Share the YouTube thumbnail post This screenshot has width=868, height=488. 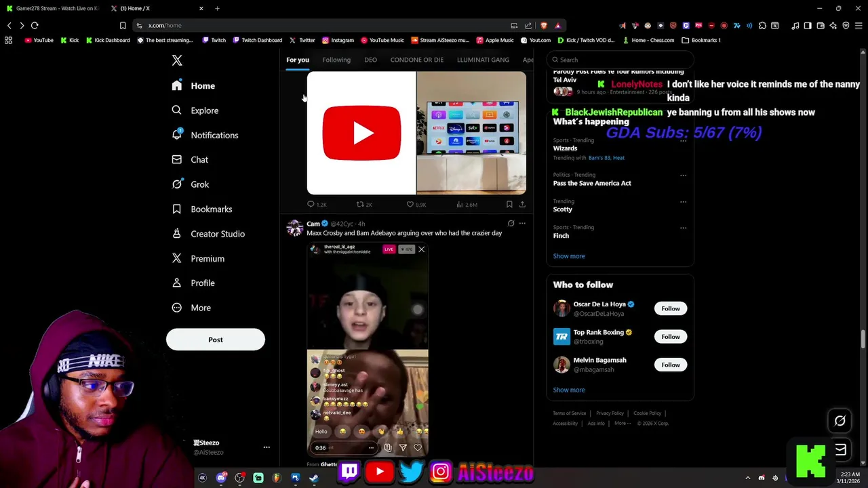click(x=522, y=204)
